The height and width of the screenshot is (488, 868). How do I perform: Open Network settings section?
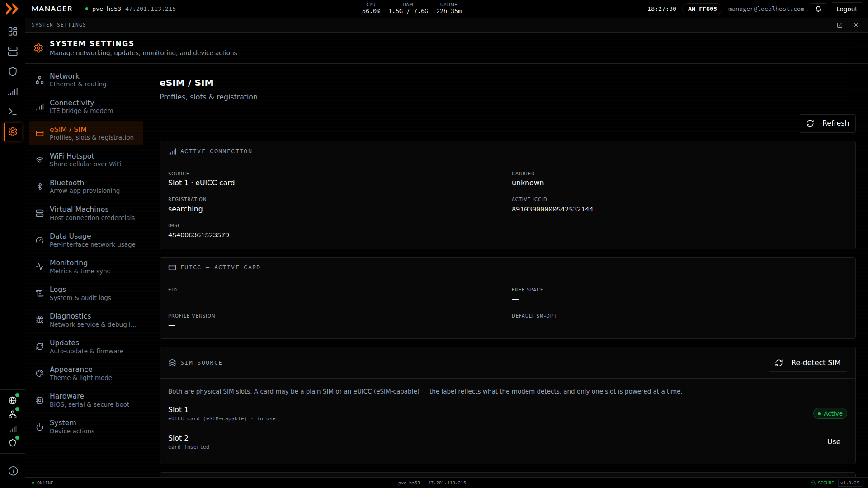pos(86,80)
